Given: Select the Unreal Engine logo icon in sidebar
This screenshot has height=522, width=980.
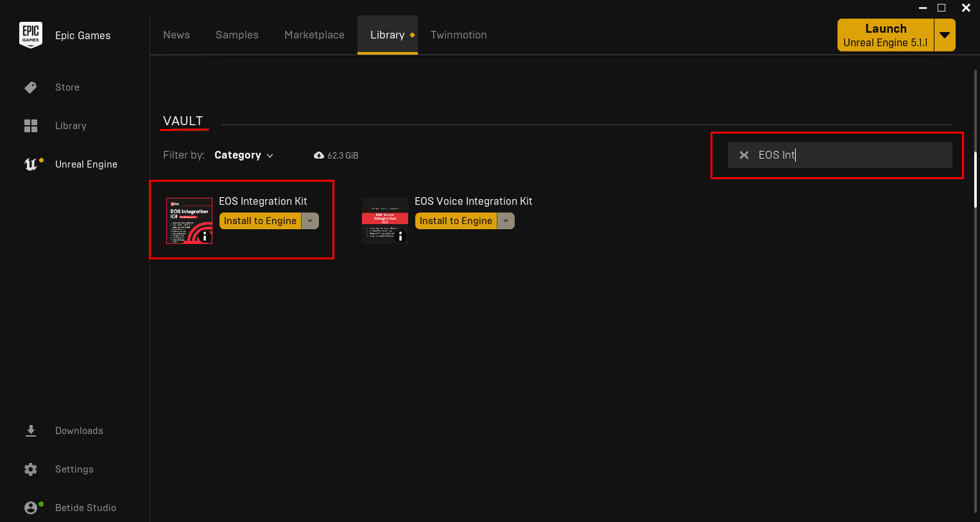Looking at the screenshot, I should click(x=31, y=164).
